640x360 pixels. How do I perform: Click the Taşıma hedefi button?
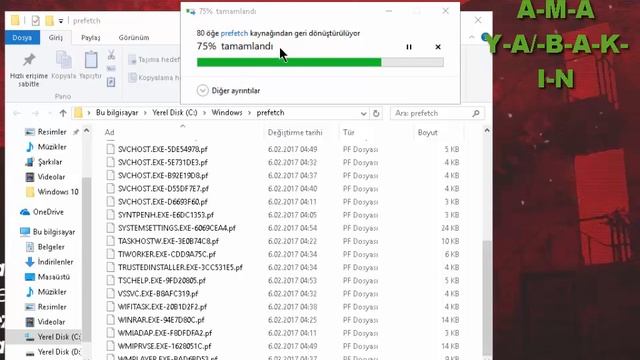(x=154, y=60)
